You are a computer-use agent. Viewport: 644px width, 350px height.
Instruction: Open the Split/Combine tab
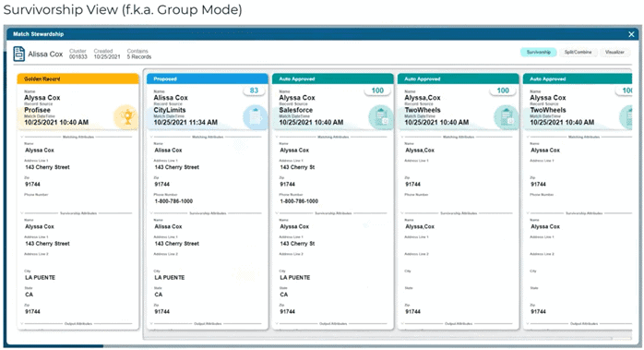[x=578, y=53]
